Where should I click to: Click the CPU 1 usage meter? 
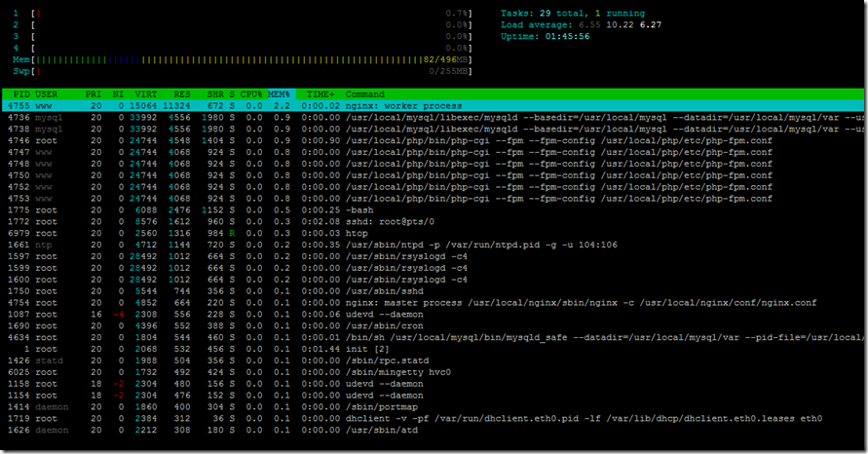pos(243,14)
